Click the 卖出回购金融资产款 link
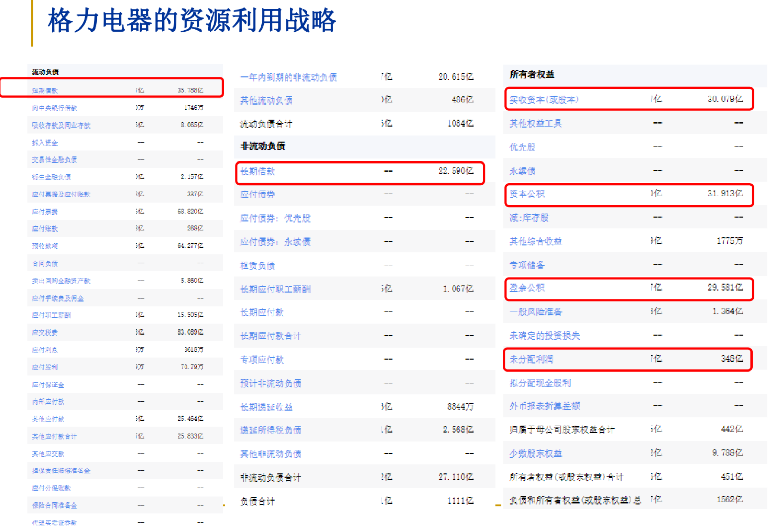Image resolution: width=770 pixels, height=532 pixels. point(61,281)
